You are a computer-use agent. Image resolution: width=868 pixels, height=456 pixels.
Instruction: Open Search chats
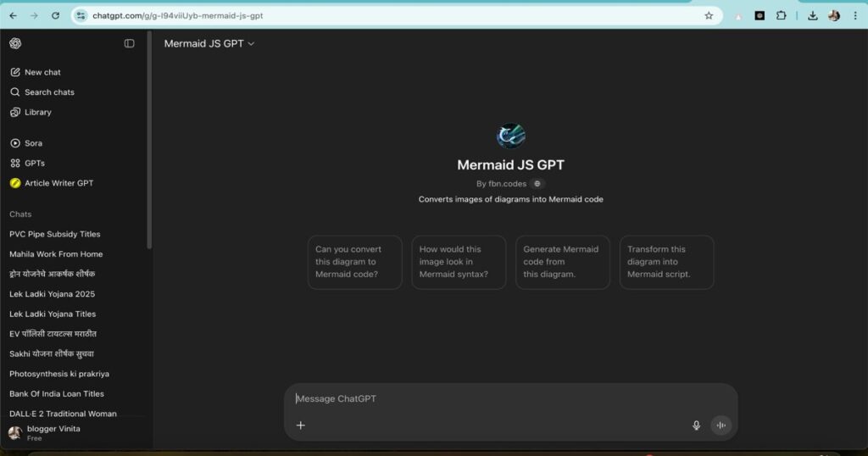point(42,92)
